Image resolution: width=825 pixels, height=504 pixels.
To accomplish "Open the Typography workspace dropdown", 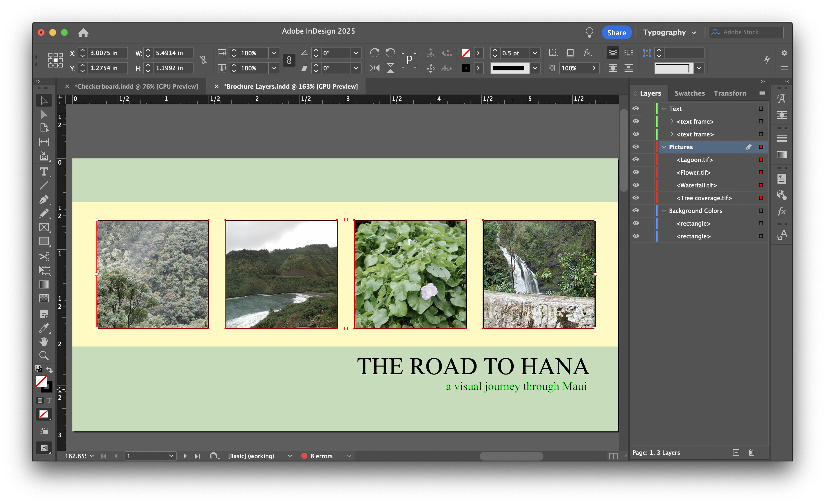I will [669, 32].
